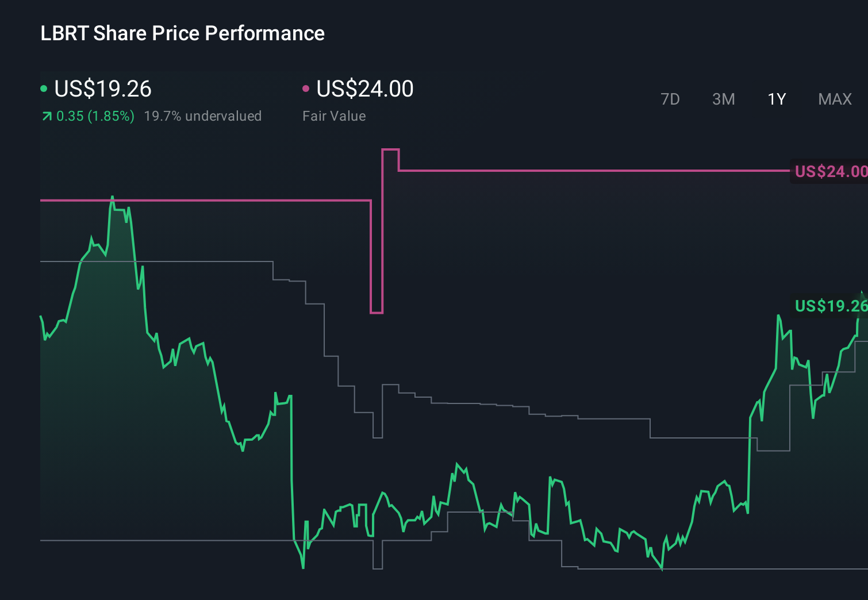
Task: Select the MAX time range
Action: coord(834,99)
